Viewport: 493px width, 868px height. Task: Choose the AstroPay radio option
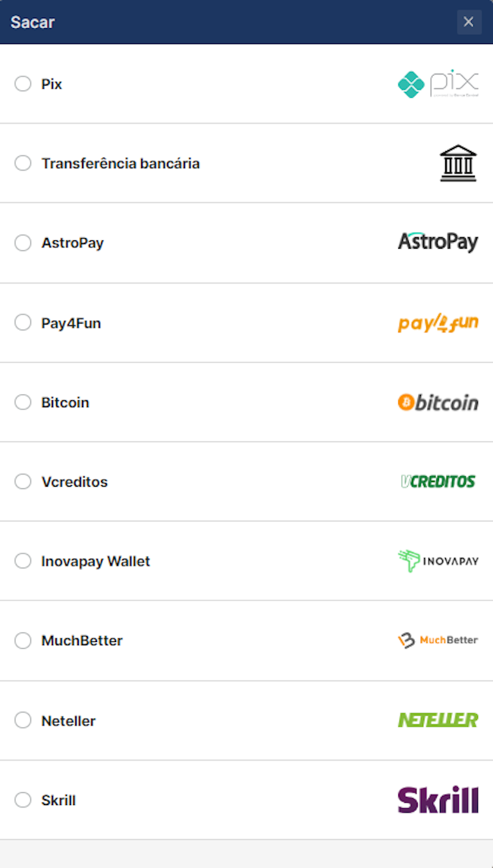23,243
